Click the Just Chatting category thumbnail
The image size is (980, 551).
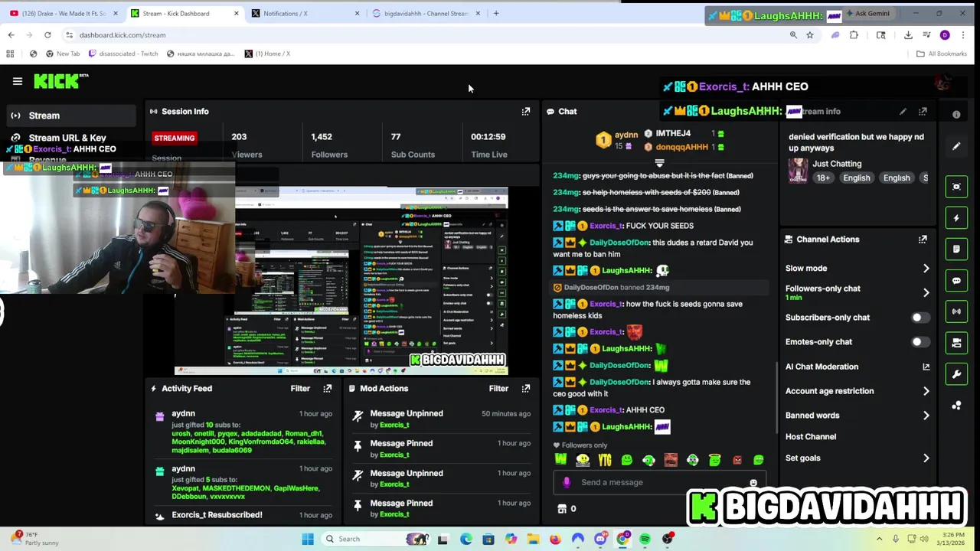tap(798, 171)
